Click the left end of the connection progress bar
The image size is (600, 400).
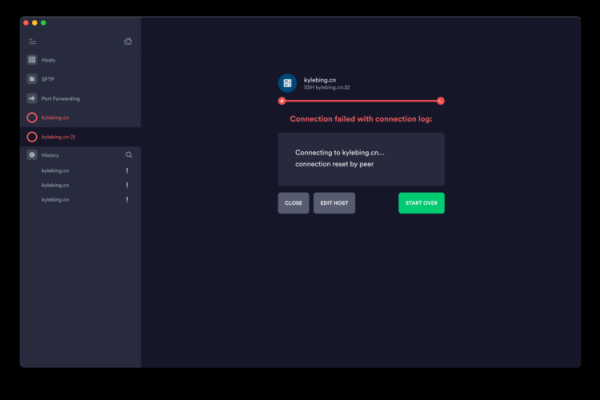pos(282,101)
